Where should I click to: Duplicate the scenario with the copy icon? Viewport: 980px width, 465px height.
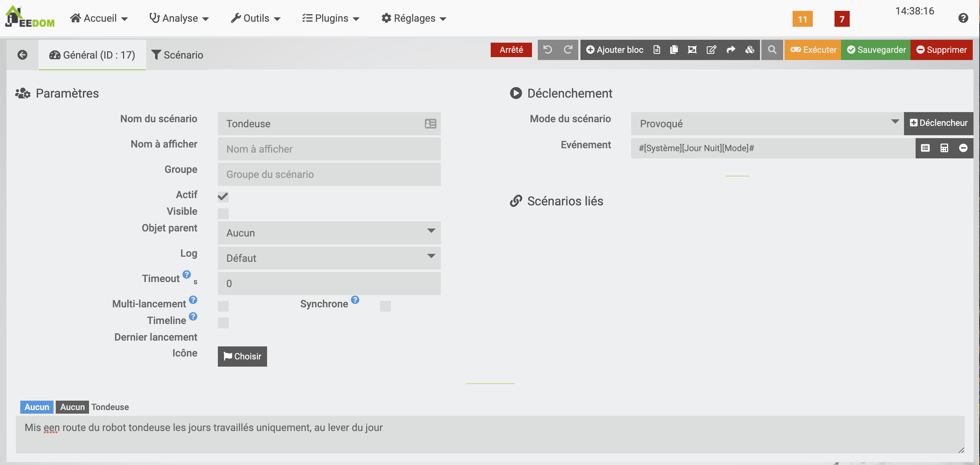coord(674,50)
